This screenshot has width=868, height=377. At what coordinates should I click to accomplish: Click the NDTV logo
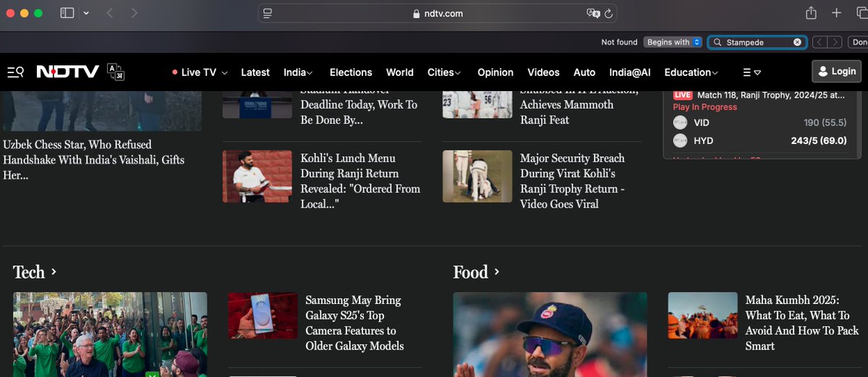click(x=67, y=72)
